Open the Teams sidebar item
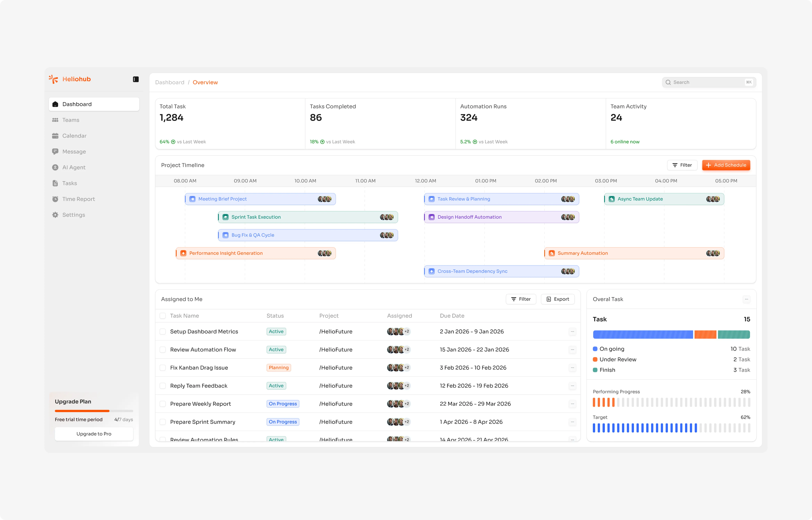812x520 pixels. tap(71, 120)
